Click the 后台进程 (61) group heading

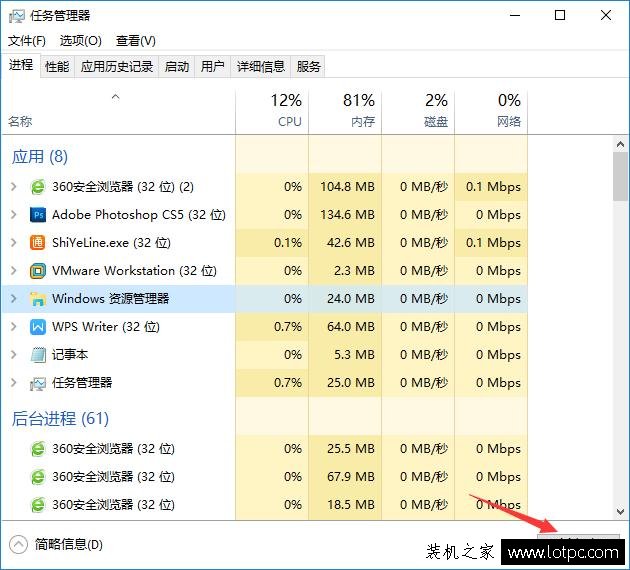tap(60, 419)
